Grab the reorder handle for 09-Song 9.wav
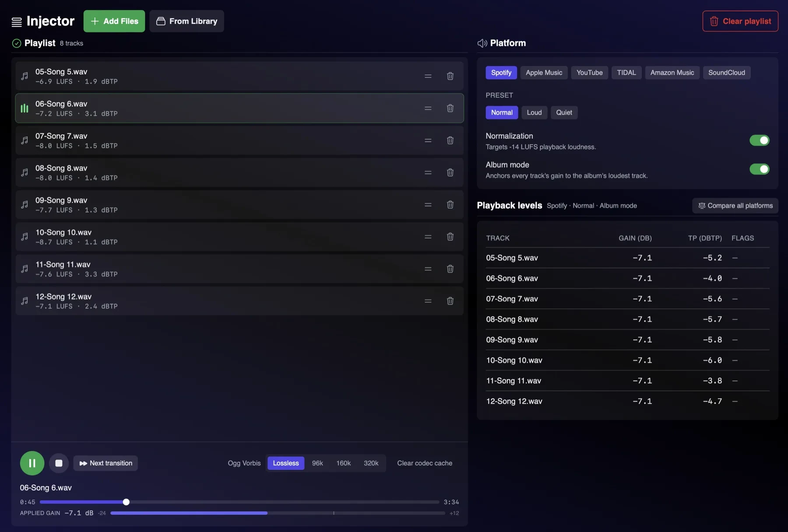The image size is (788, 532). click(428, 205)
